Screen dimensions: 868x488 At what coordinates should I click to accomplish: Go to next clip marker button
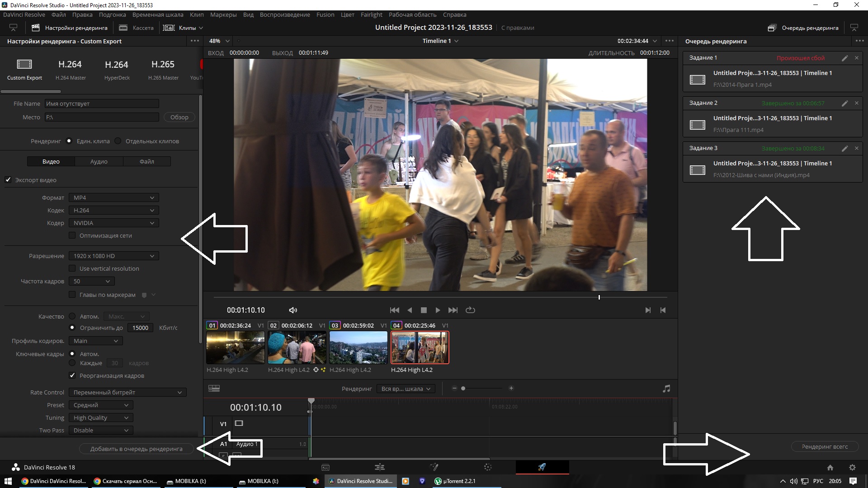coord(648,310)
